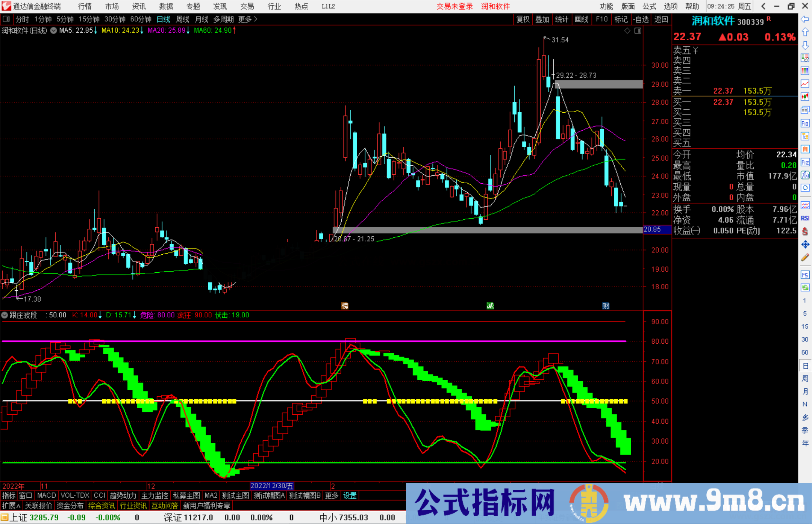Image resolution: width=812 pixels, height=524 pixels.
Task: Click the 设置 settings button
Action: 350,495
